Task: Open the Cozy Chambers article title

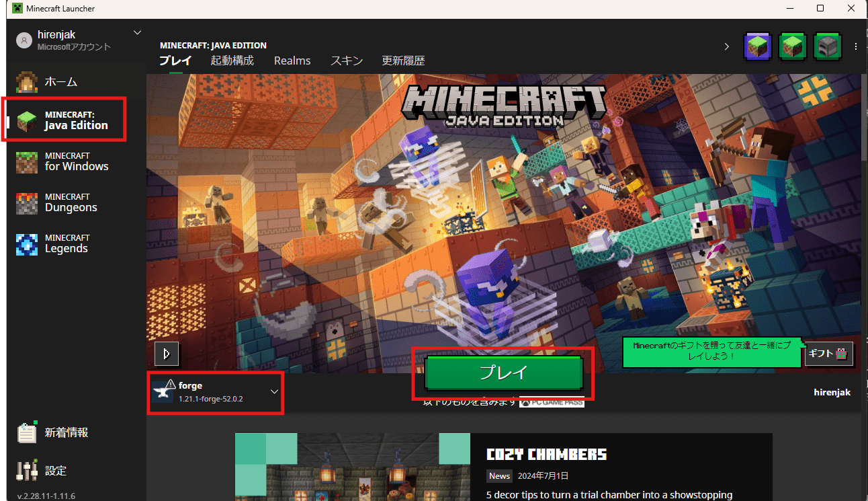Action: (x=546, y=454)
